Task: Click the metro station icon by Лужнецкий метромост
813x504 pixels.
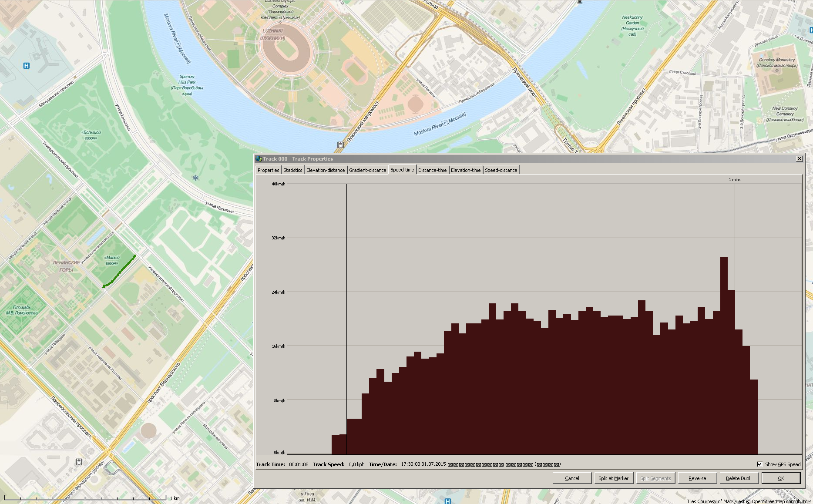Action: [340, 144]
